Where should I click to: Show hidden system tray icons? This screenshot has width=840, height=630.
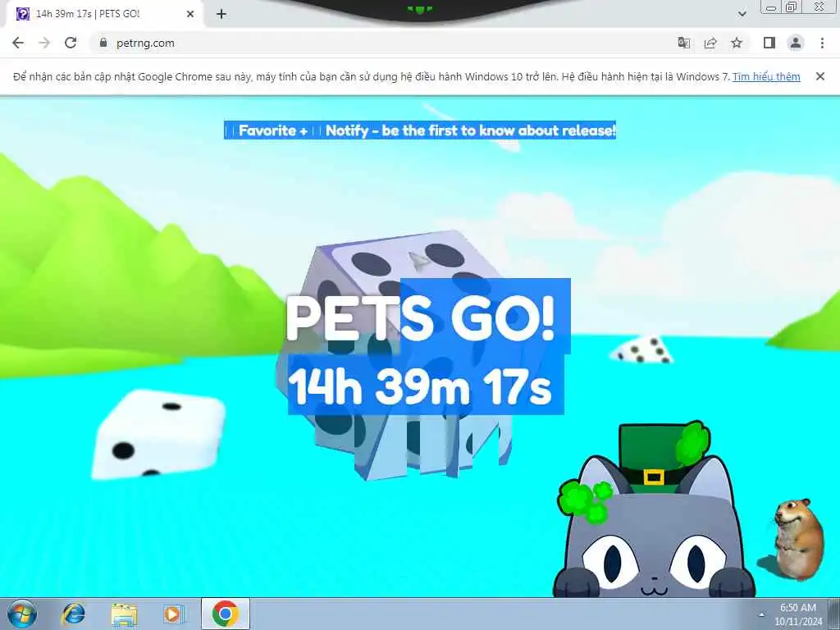tap(762, 614)
